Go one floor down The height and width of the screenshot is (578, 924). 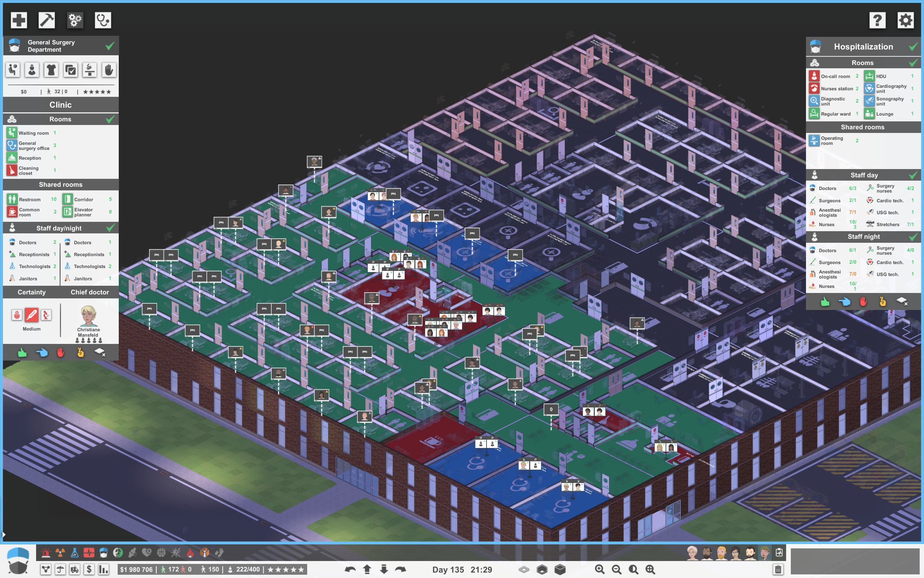click(384, 569)
